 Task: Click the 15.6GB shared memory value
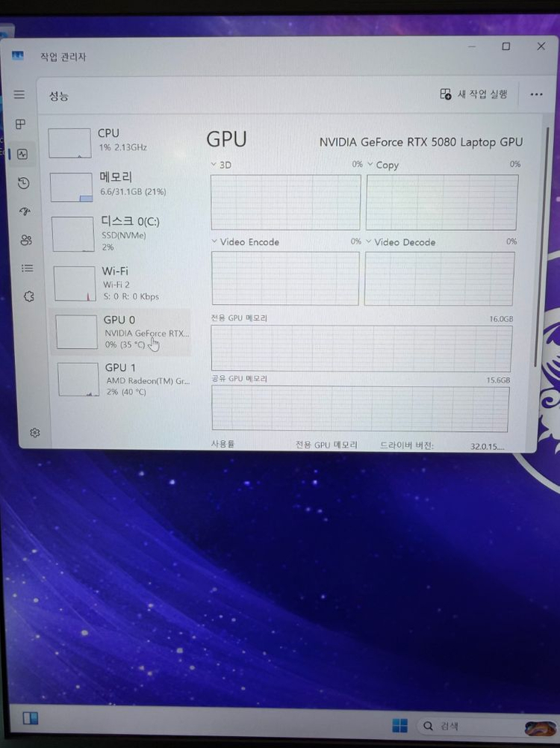pos(498,380)
